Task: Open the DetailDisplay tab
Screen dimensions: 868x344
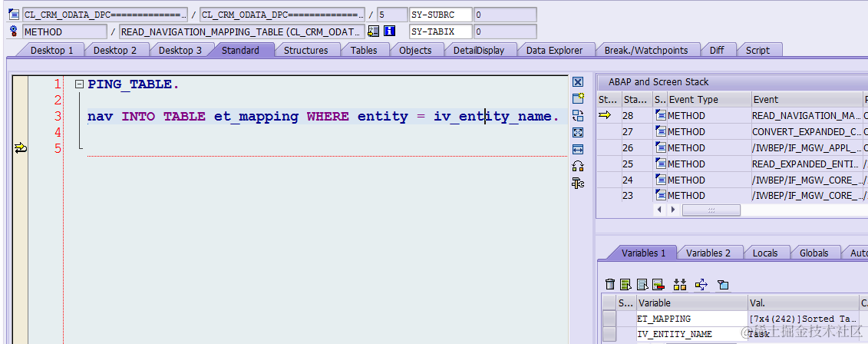Action: click(x=479, y=50)
